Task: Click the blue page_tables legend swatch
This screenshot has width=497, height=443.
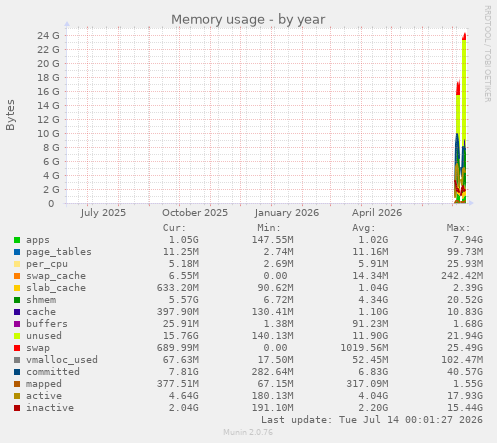Action: (17, 252)
